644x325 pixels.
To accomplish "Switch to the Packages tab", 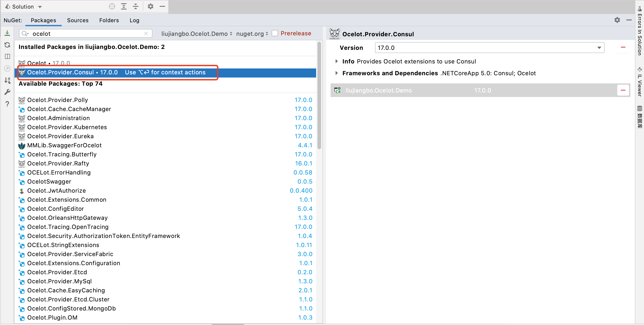I will pyautogui.click(x=44, y=20).
